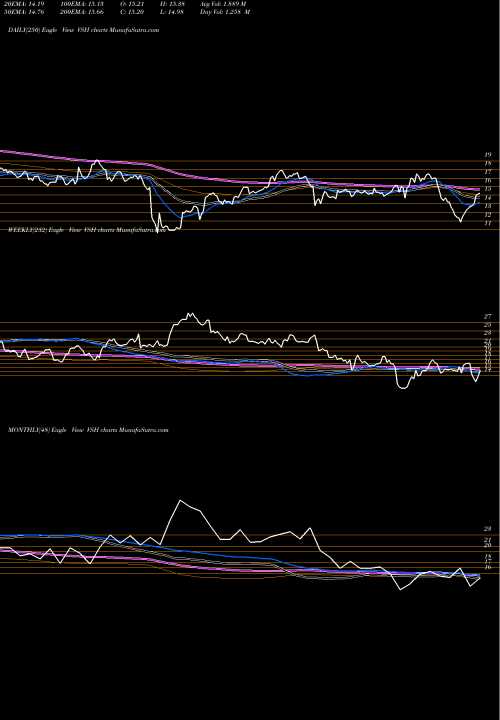Click the MONTHLY(48) Eagle View chart title
The height and width of the screenshot is (720, 500).
88,430
